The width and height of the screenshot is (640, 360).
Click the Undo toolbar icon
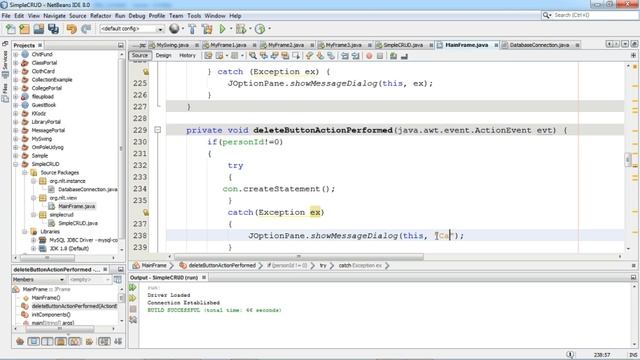[72, 29]
